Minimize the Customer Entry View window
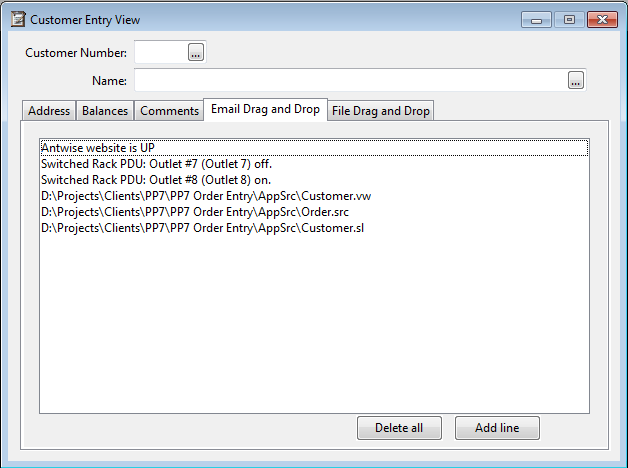Viewport: 628px width, 468px height. [536, 20]
